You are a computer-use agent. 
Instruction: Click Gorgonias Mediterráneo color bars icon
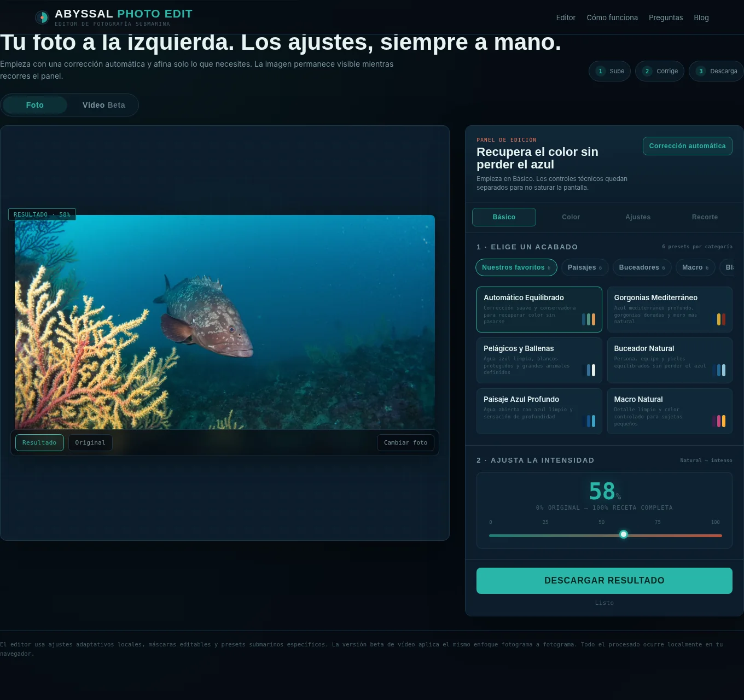click(x=721, y=319)
